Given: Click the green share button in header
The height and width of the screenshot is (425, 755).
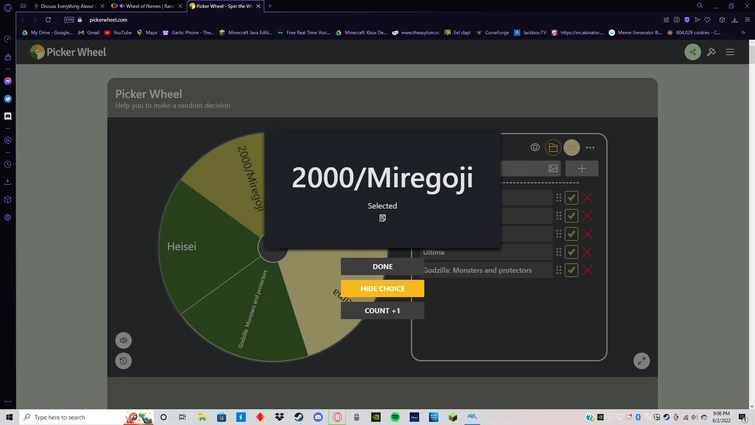Looking at the screenshot, I should (692, 52).
